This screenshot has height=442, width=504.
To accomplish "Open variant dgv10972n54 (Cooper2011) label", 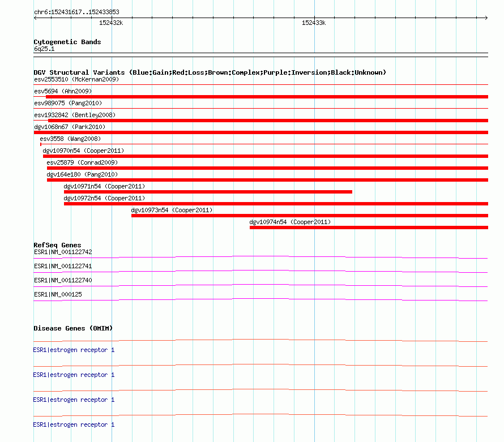I will pos(104,198).
